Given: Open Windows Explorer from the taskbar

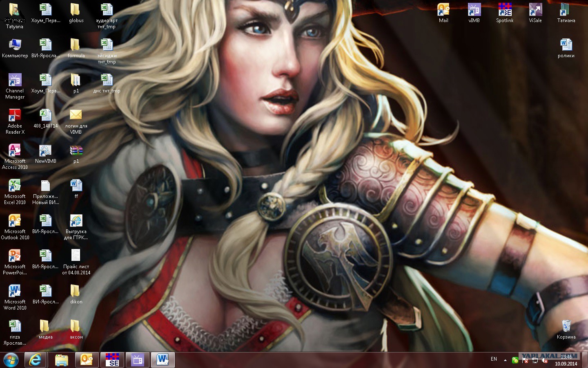Looking at the screenshot, I should click(x=62, y=360).
